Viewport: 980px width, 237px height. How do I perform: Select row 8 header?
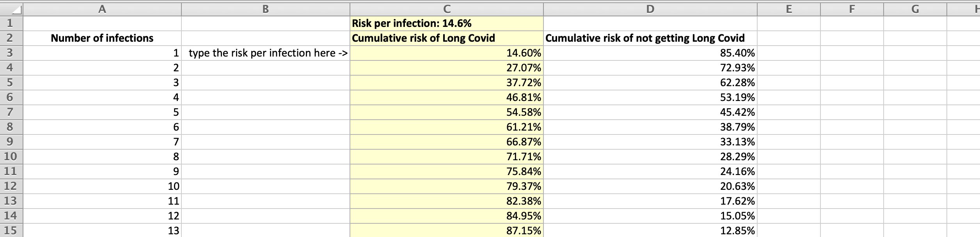11,127
